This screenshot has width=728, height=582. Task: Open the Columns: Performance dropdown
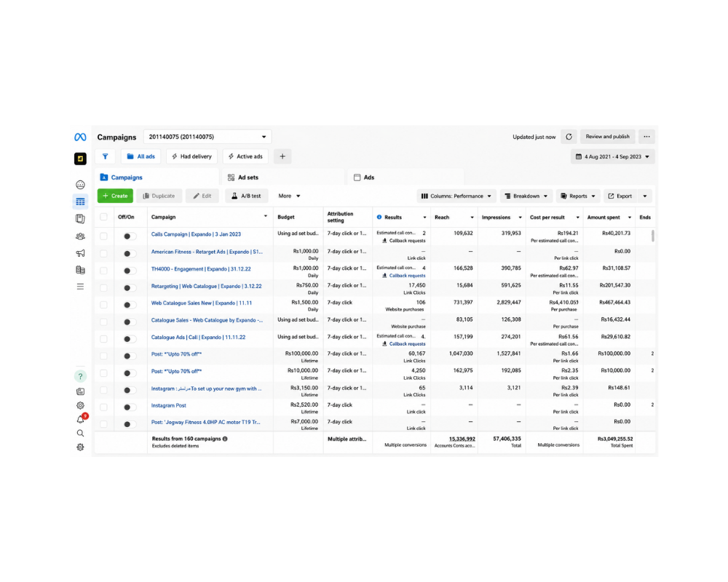(456, 196)
